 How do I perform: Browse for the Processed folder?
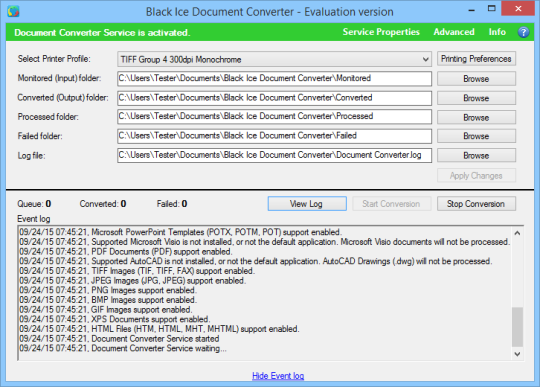click(476, 117)
